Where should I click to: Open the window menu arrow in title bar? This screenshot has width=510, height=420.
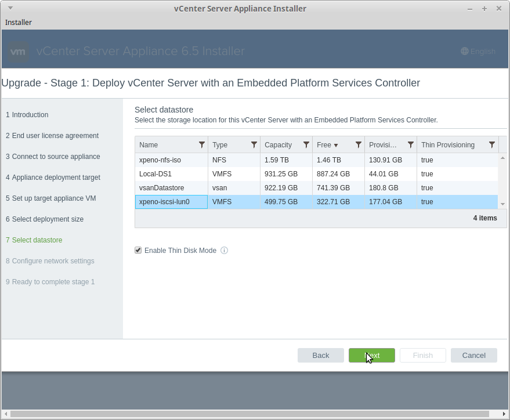[x=10, y=8]
